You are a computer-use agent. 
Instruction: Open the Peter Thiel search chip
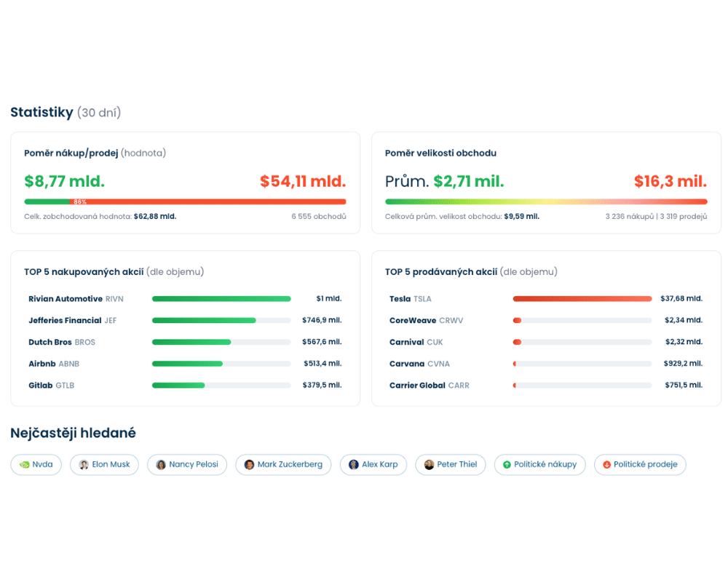(451, 465)
